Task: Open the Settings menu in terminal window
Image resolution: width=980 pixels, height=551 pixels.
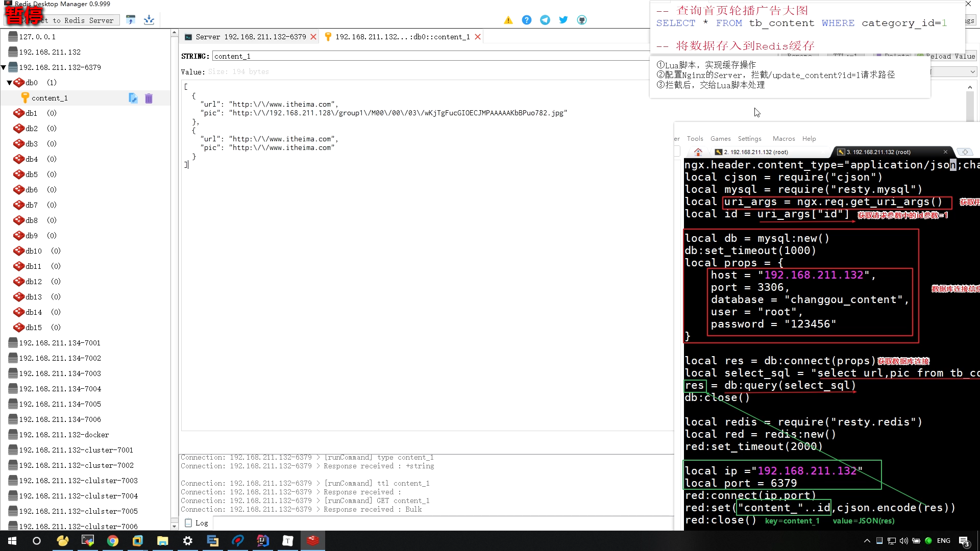Action: click(749, 139)
